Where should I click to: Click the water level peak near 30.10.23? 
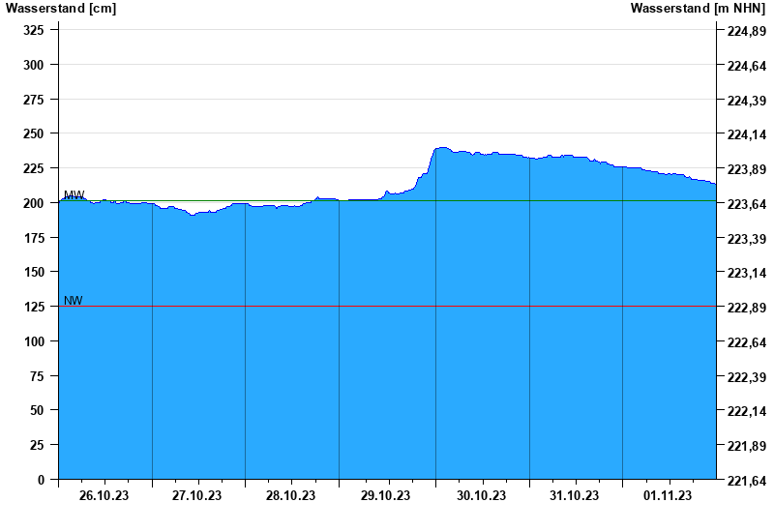coord(442,148)
